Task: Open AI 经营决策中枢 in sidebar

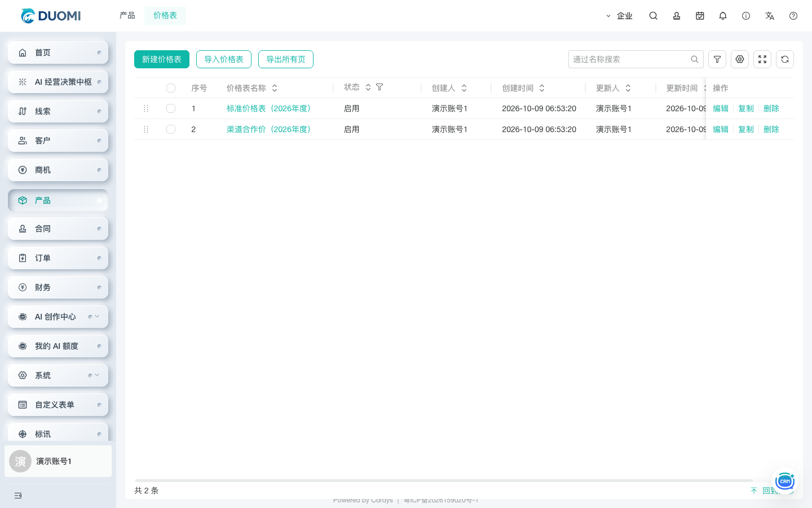Action: 58,82
